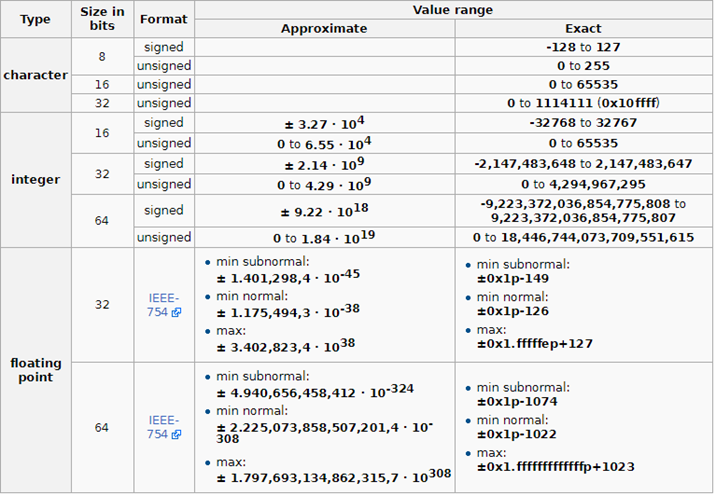
Task: Select the Type column header
Action: coord(35,19)
